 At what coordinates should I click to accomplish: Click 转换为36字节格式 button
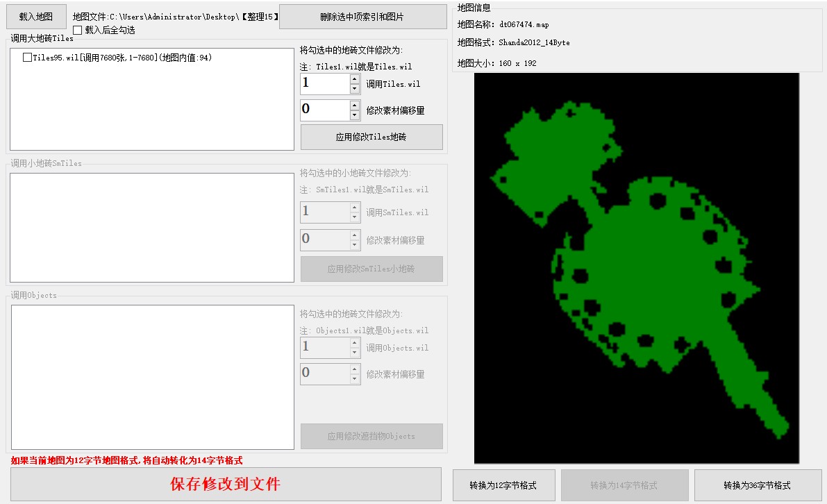coord(758,485)
